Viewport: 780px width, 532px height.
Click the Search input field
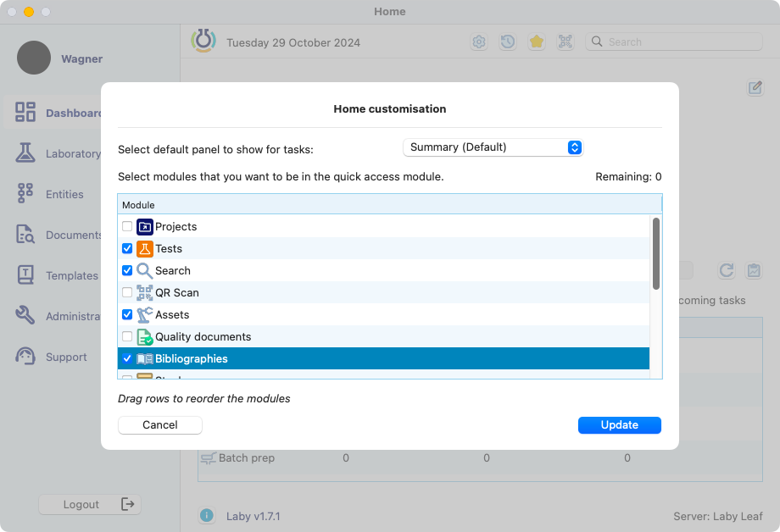pos(674,42)
